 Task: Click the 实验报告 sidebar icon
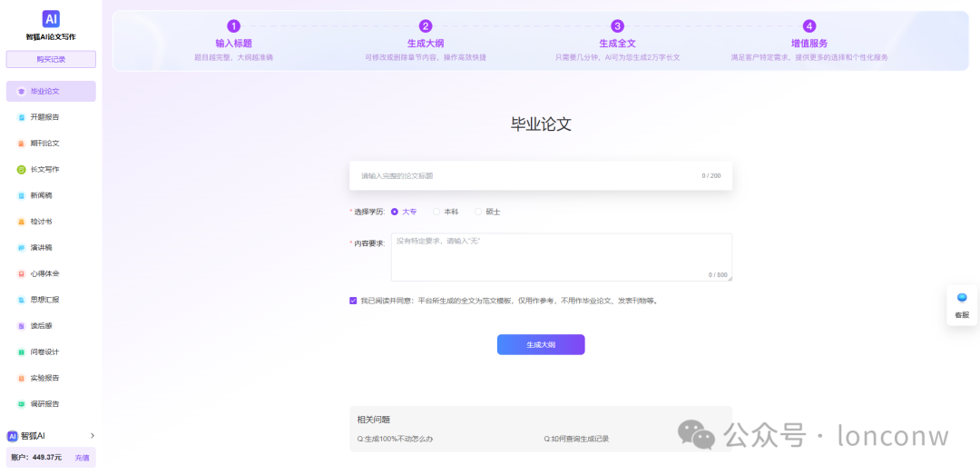pos(21,378)
